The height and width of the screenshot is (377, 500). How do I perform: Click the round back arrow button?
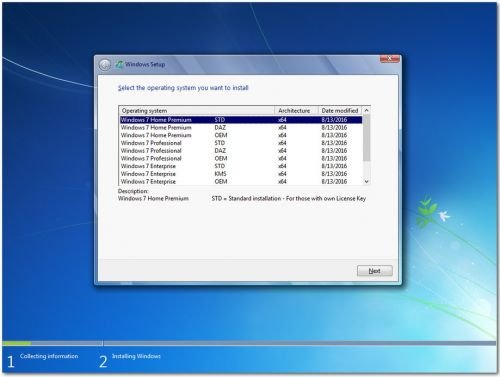(x=105, y=65)
